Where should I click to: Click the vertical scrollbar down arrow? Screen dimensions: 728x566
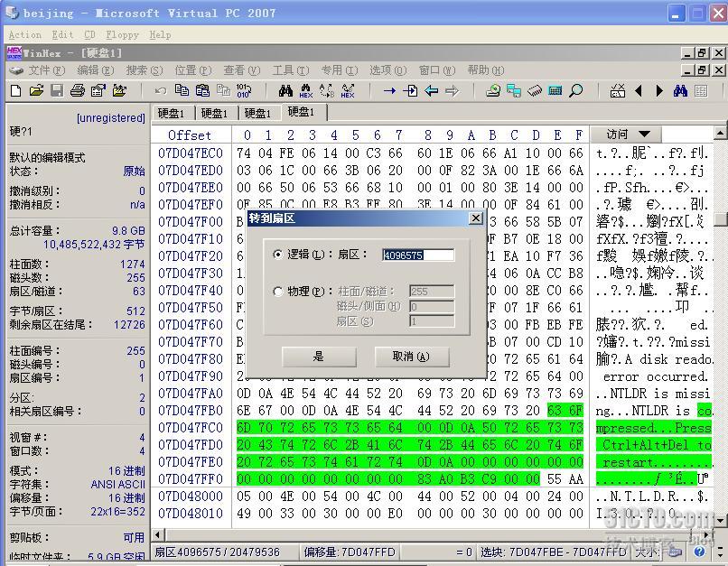click(720, 521)
